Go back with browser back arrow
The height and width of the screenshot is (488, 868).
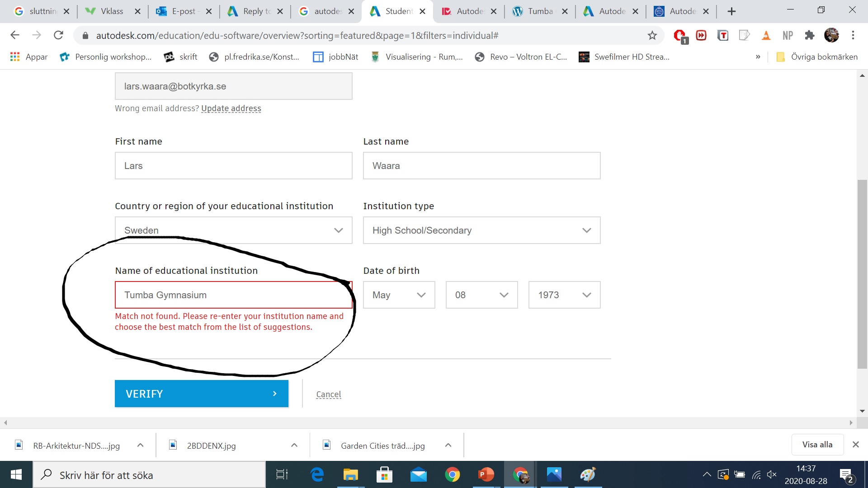tap(15, 35)
